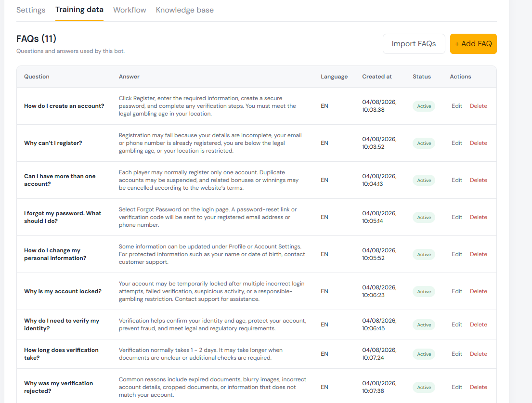Click the Language column header
This screenshot has width=532, height=403.
click(334, 77)
